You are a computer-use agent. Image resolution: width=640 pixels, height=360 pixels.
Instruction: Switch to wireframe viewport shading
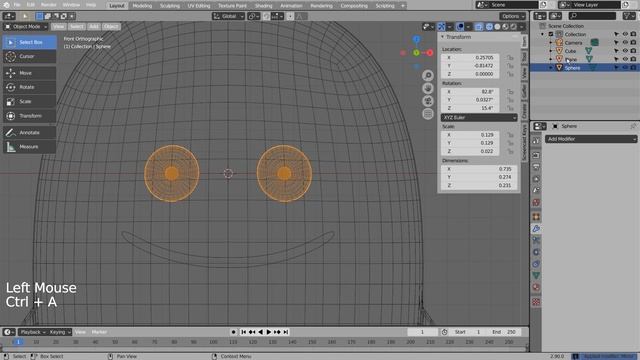tap(489, 27)
